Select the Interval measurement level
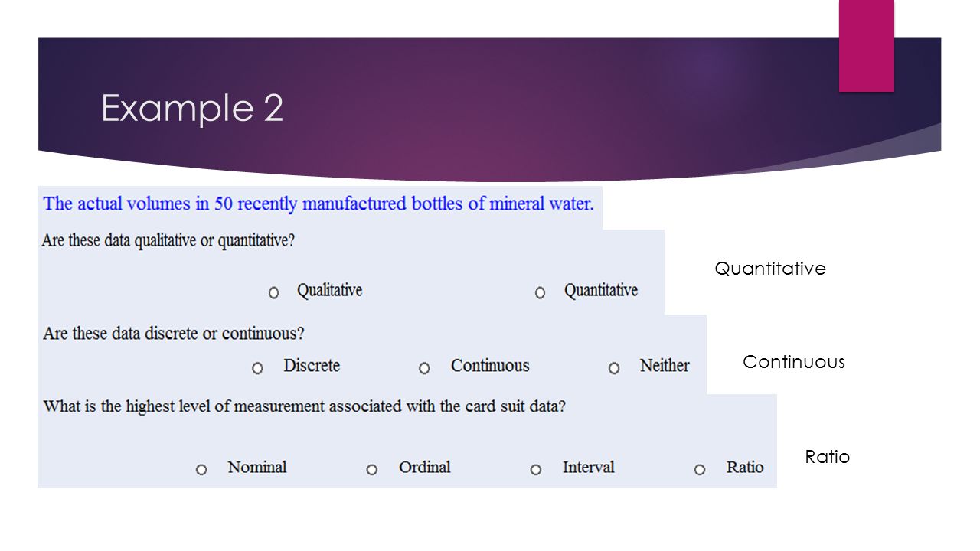 (x=536, y=469)
